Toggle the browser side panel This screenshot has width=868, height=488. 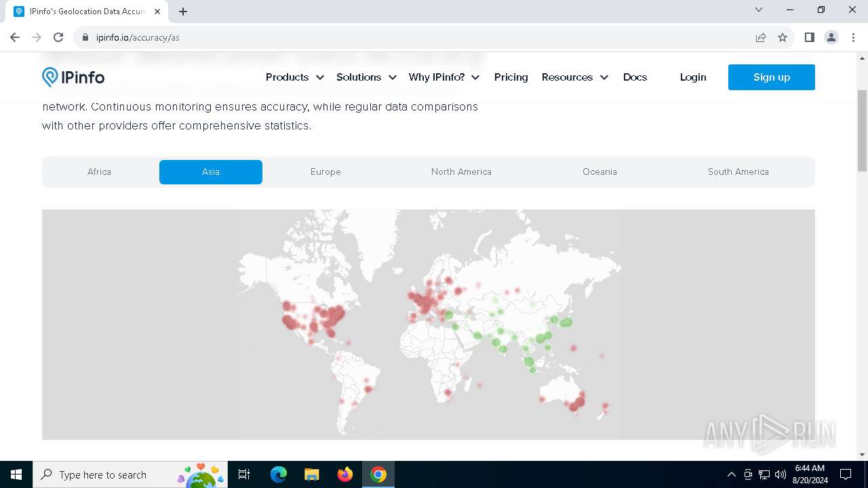click(809, 37)
